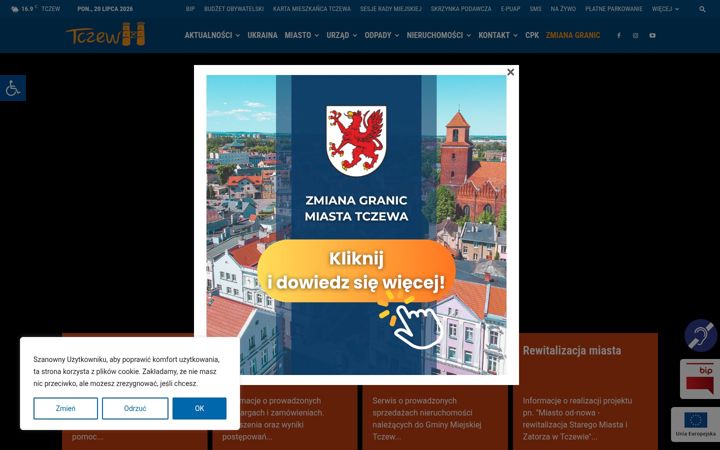Viewport: 720px width, 450px height.
Task: Click the 'Serwis o prowadzonych sprzedażach nieruchomości' tile text
Action: pyautogui.click(x=427, y=418)
